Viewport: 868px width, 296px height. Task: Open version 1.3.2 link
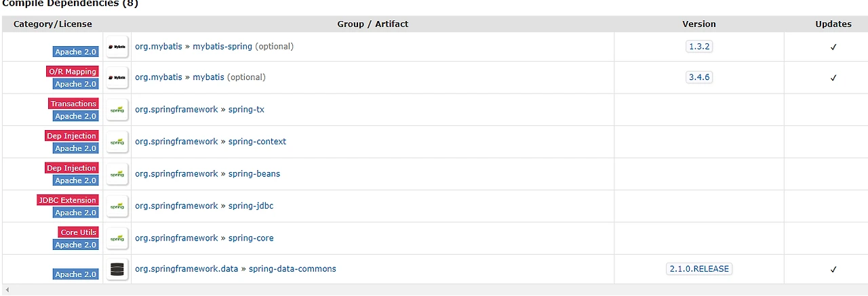click(x=698, y=47)
